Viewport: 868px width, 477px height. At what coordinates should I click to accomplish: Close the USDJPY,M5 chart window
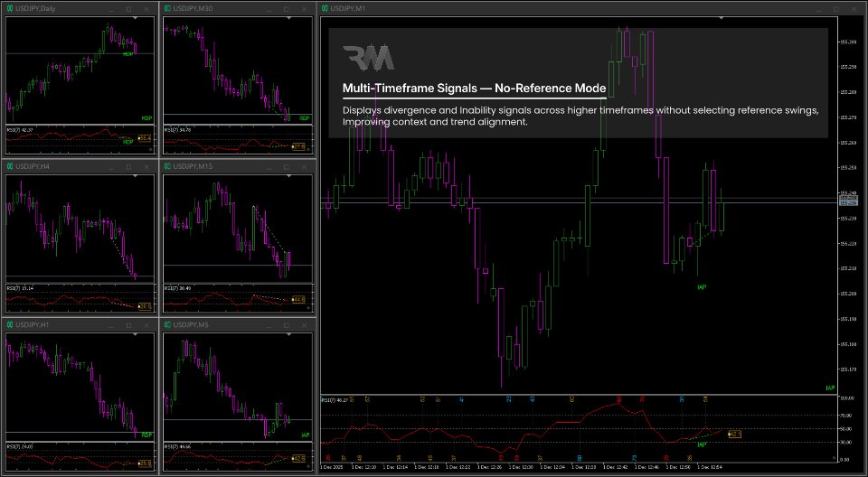304,324
